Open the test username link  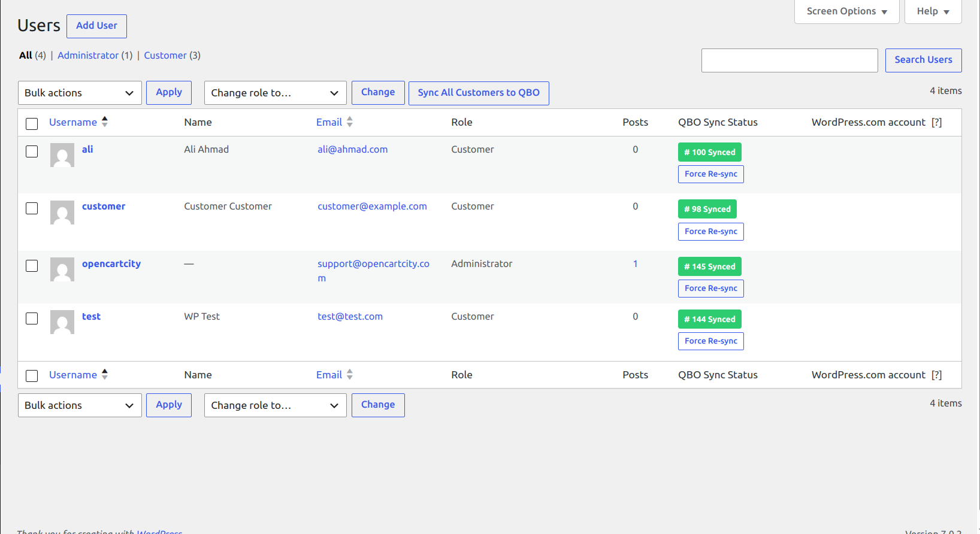91,316
